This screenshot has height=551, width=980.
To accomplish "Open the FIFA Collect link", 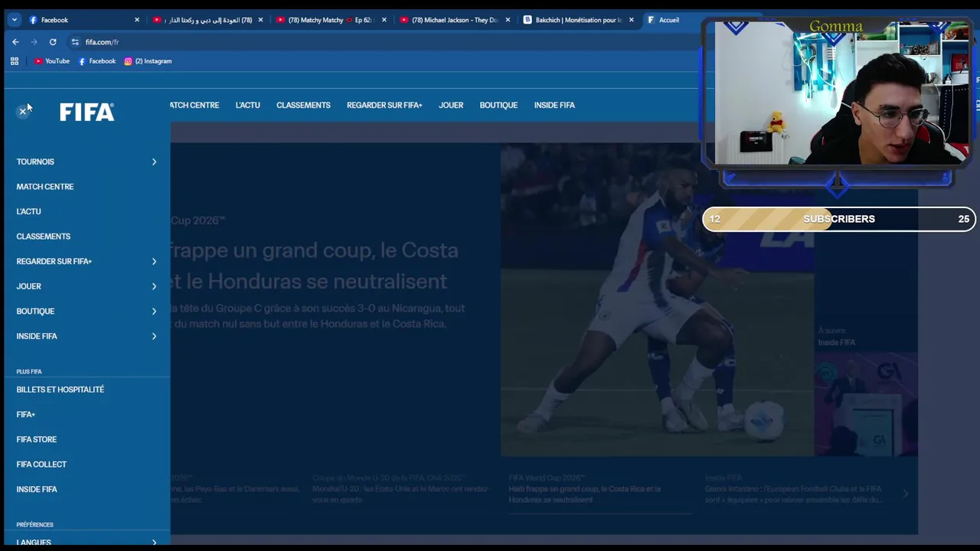I will pyautogui.click(x=41, y=465).
